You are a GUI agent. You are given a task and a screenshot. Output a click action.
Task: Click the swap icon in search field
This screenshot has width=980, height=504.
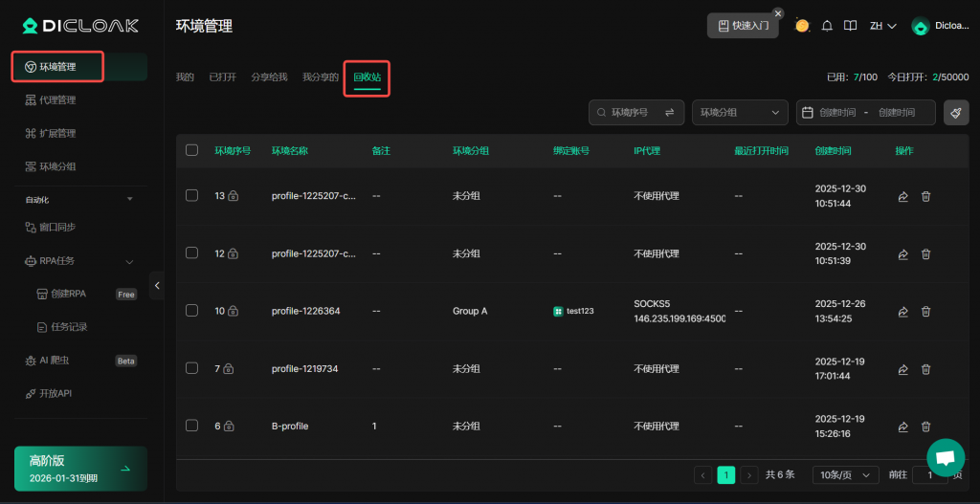point(669,113)
